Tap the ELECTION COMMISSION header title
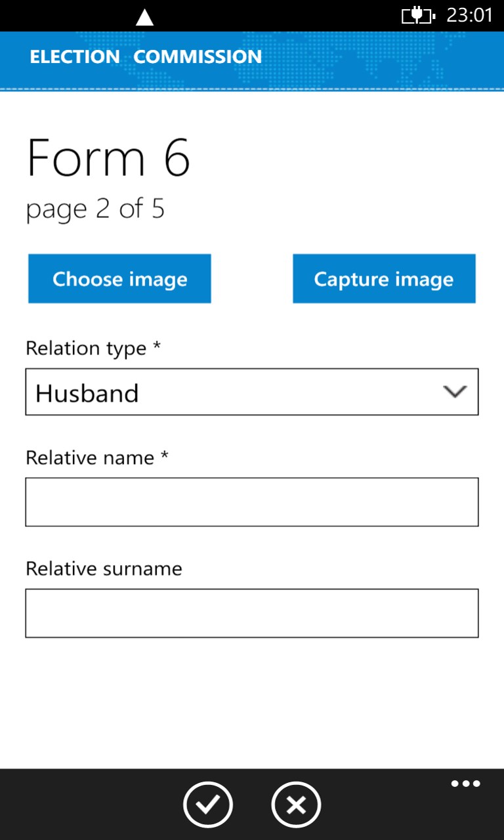The image size is (504, 840). tap(146, 57)
